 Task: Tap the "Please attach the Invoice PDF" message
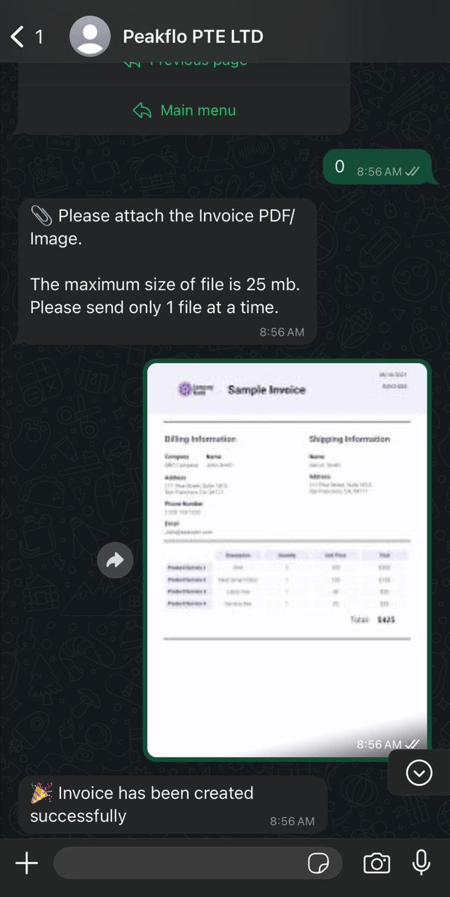pyautogui.click(x=168, y=272)
